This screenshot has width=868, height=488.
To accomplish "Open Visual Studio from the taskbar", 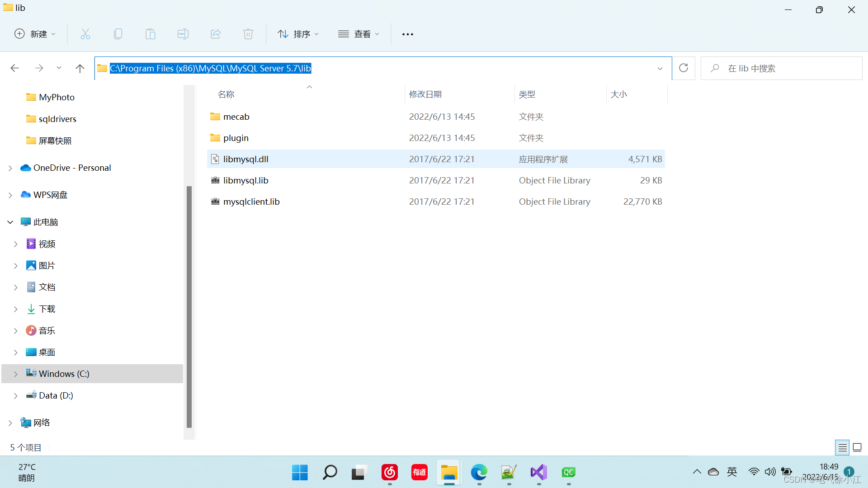I will coord(538,473).
